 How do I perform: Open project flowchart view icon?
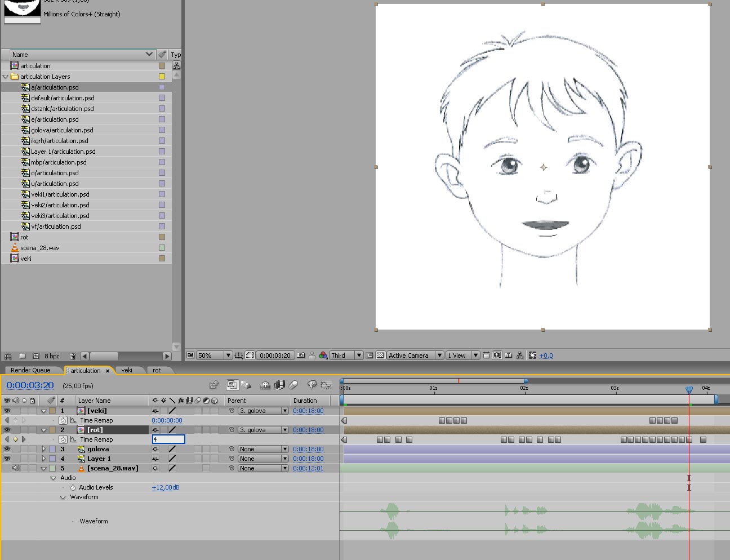176,65
